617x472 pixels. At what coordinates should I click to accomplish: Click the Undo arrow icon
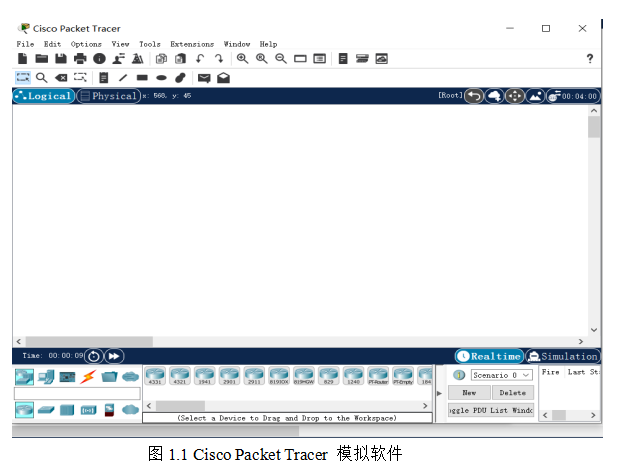[200, 59]
